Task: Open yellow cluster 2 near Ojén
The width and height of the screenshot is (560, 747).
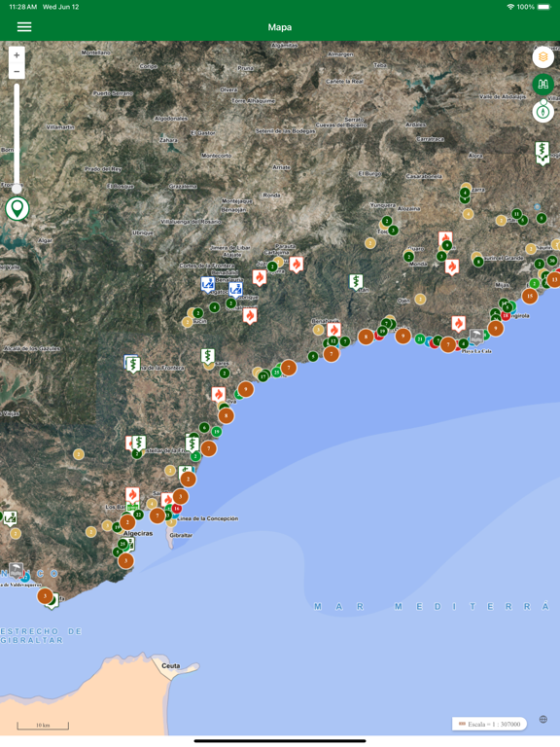Action: 420,300
